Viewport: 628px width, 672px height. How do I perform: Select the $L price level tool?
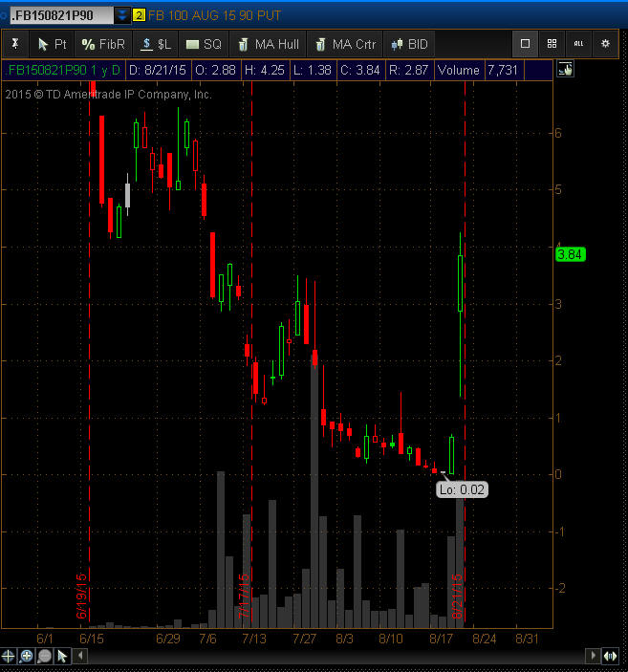(x=155, y=44)
